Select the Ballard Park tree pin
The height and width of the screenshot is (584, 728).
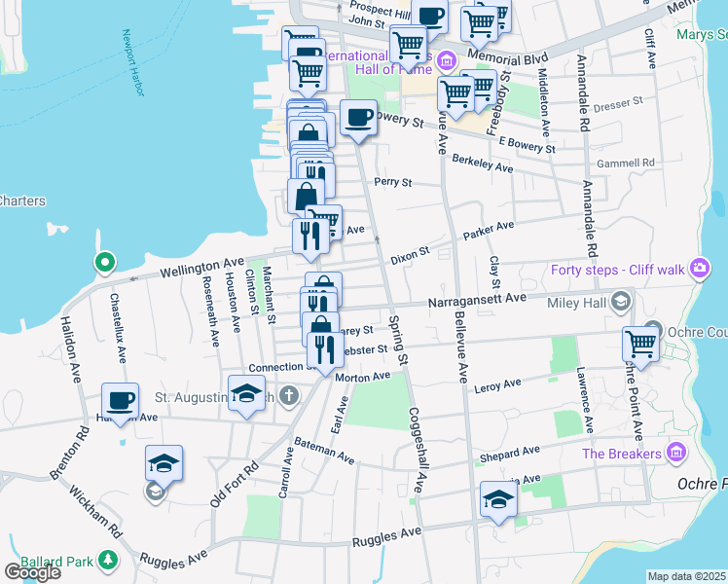[x=108, y=560]
